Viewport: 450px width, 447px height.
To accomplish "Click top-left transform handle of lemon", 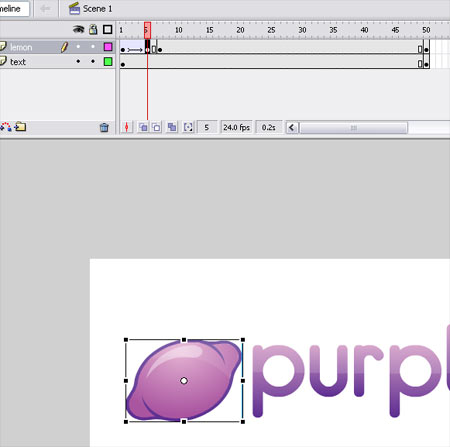I will [x=126, y=340].
